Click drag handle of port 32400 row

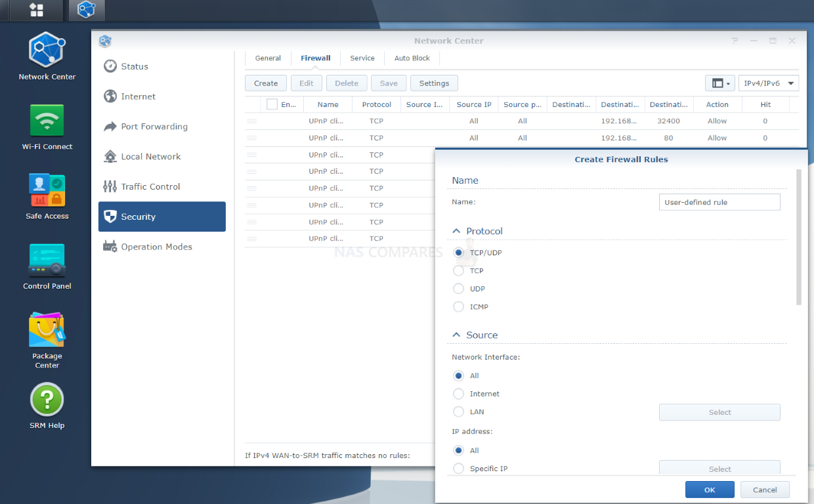tap(252, 121)
